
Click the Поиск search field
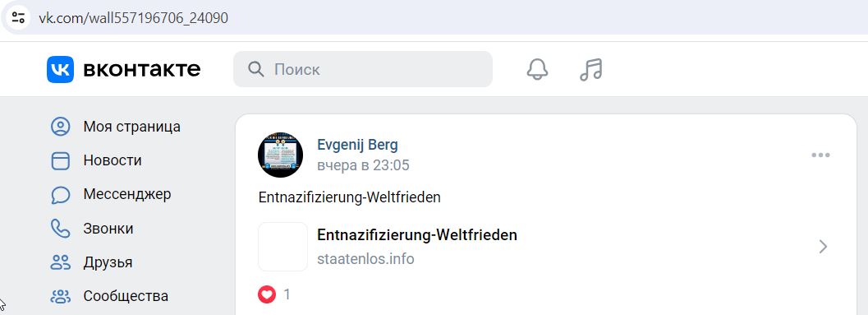(x=363, y=69)
